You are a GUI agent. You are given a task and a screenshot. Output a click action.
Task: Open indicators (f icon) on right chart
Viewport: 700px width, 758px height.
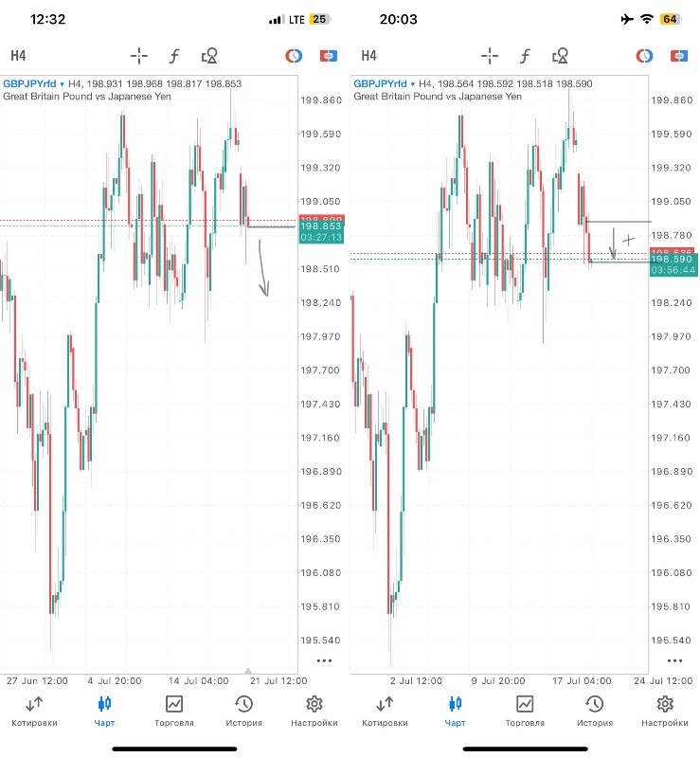(525, 56)
